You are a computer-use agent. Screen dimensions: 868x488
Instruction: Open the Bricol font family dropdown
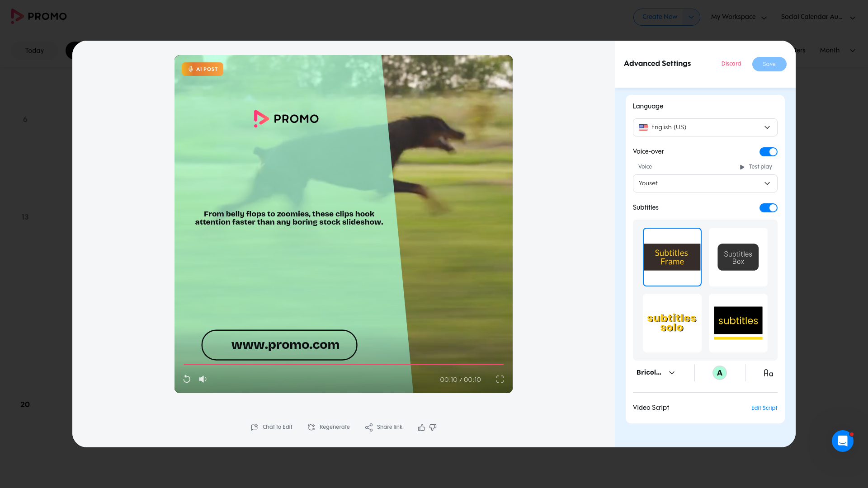[655, 373]
